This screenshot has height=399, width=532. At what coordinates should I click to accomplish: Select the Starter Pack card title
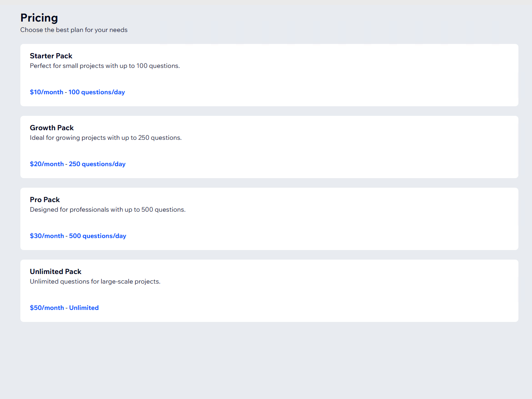(x=51, y=56)
